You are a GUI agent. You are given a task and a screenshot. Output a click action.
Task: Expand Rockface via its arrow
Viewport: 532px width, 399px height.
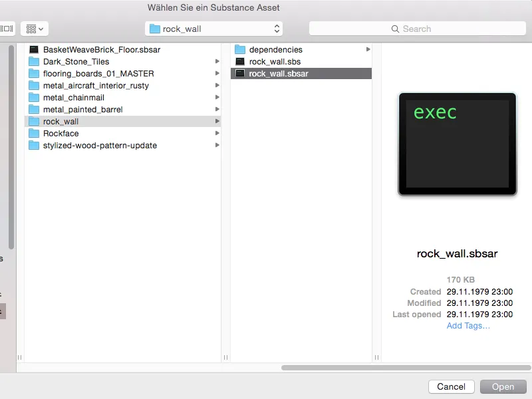point(217,133)
